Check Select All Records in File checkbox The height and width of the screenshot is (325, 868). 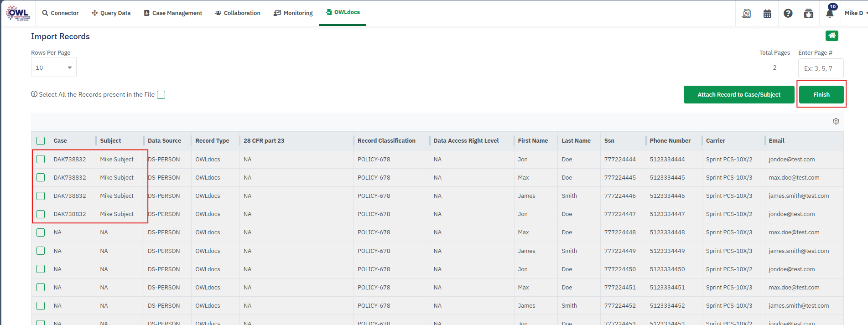pyautogui.click(x=161, y=95)
